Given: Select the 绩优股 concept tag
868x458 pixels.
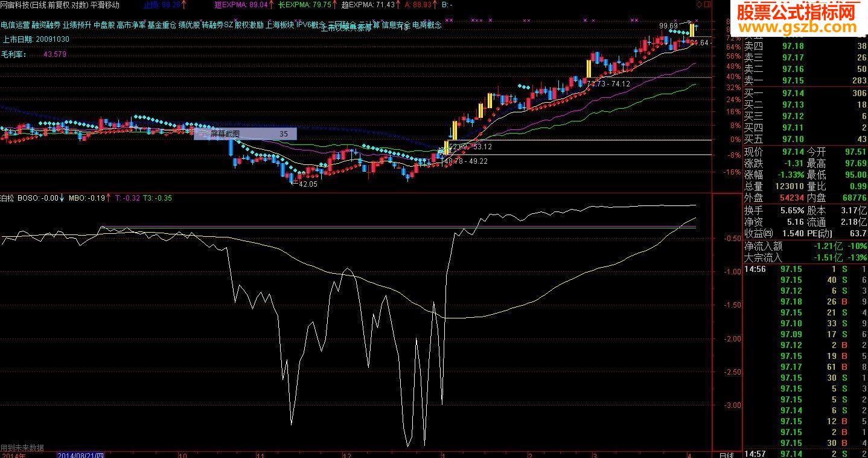Looking at the screenshot, I should pyautogui.click(x=189, y=25).
